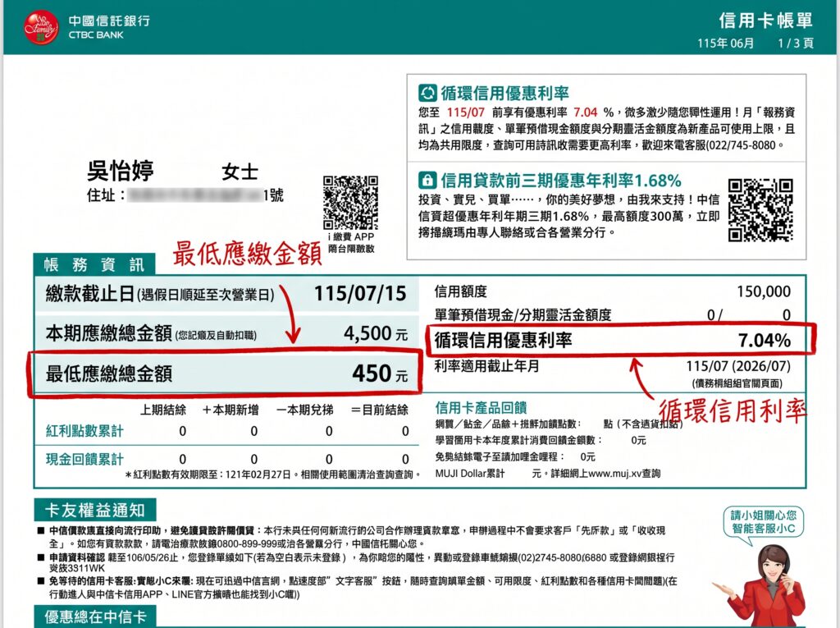The image size is (840, 628).
Task: Click the (債務稍組組官關頁面) note
Action: (737, 383)
